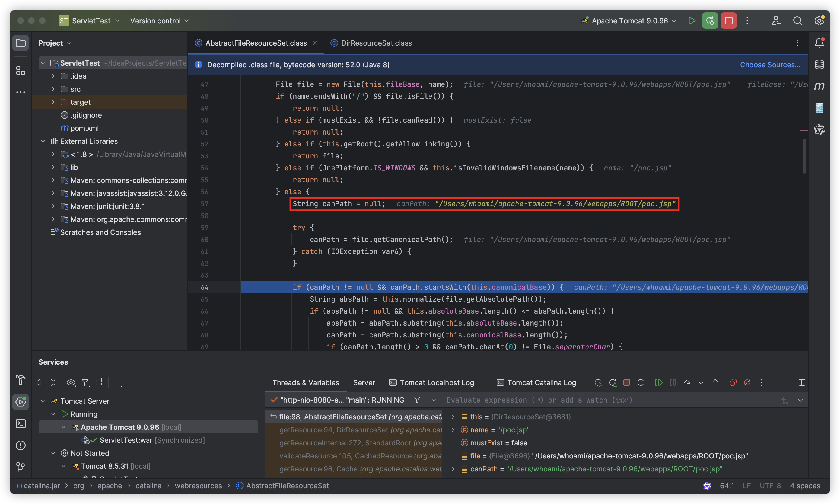Toggle Mute Breakpoints in the debugger
The image size is (840, 504).
coord(747,383)
